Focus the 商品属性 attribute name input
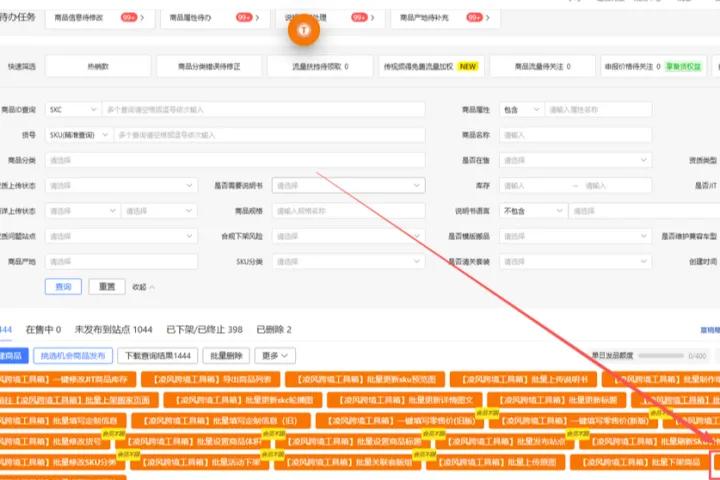The height and width of the screenshot is (480, 720). 598,109
